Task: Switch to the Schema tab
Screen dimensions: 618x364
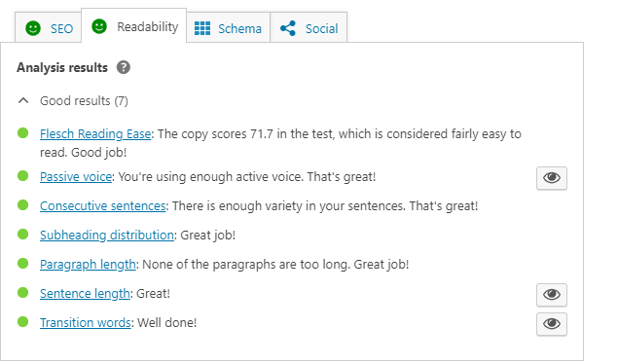Action: click(x=228, y=27)
